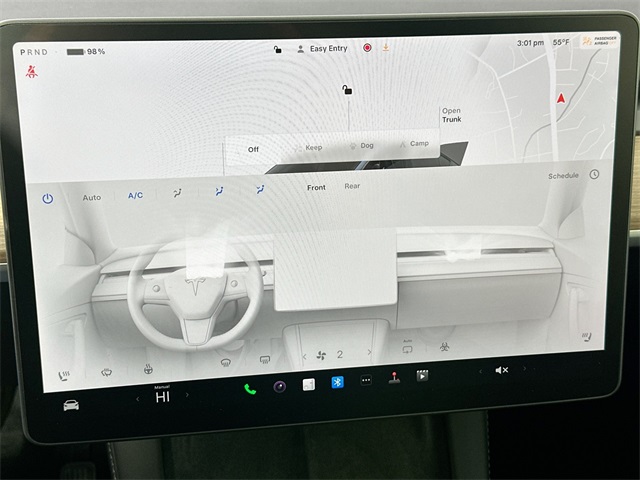Enable Auto climate mode
The height and width of the screenshot is (480, 640).
91,198
